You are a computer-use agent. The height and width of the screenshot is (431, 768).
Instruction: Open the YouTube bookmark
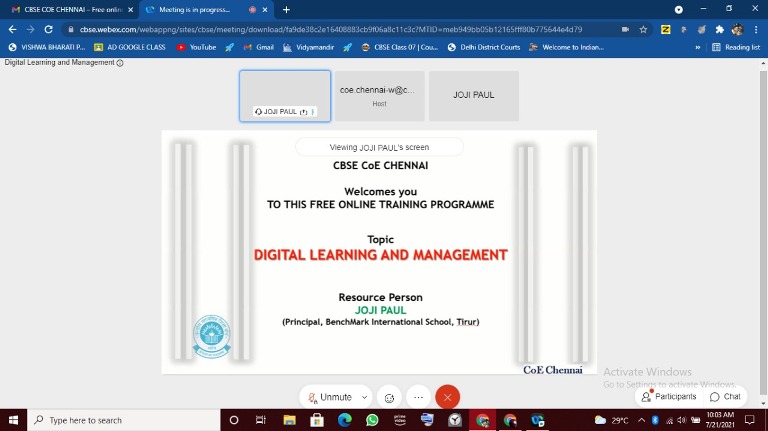[x=196, y=47]
